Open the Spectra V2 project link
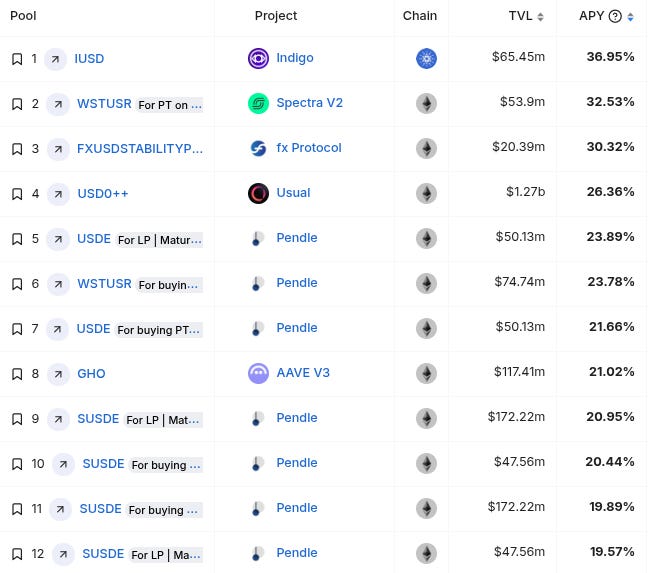This screenshot has height=573, width=648. click(310, 103)
